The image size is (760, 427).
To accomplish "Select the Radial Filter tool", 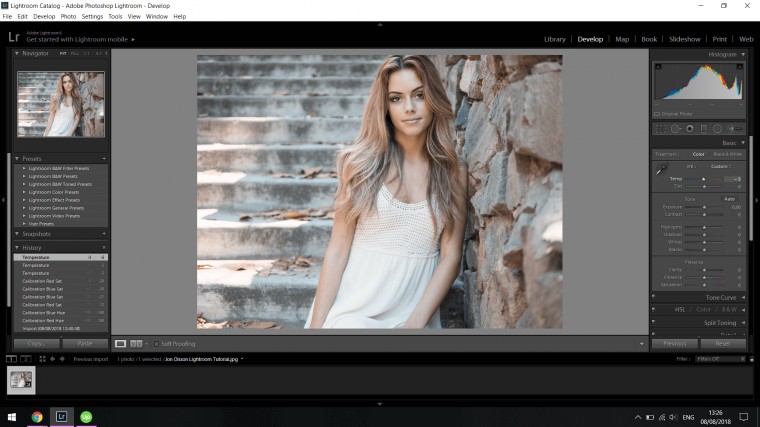I will [717, 129].
